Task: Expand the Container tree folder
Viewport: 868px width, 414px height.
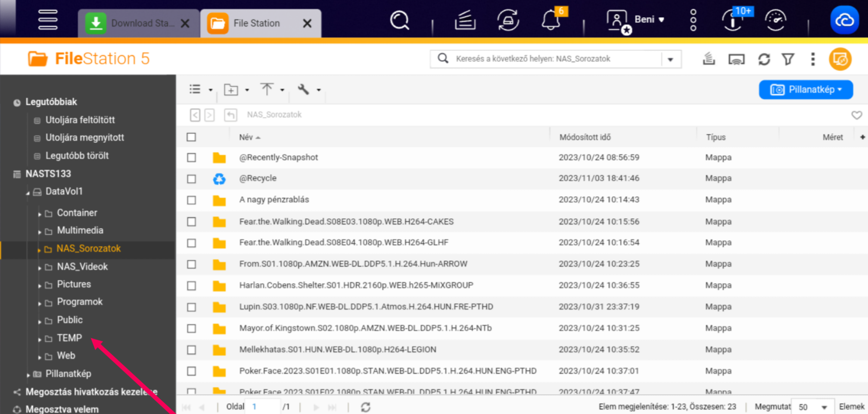Action: (x=39, y=214)
